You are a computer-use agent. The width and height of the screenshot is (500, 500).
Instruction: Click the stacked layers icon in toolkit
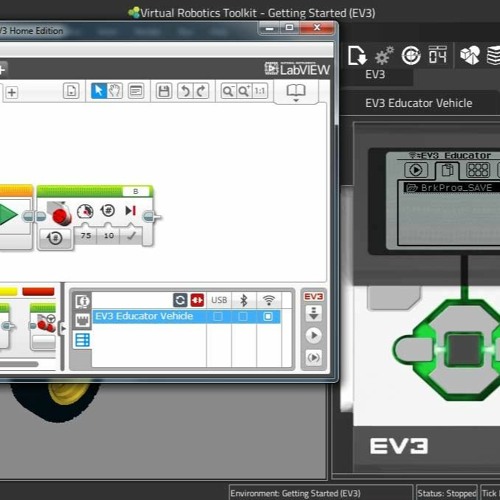(x=493, y=56)
